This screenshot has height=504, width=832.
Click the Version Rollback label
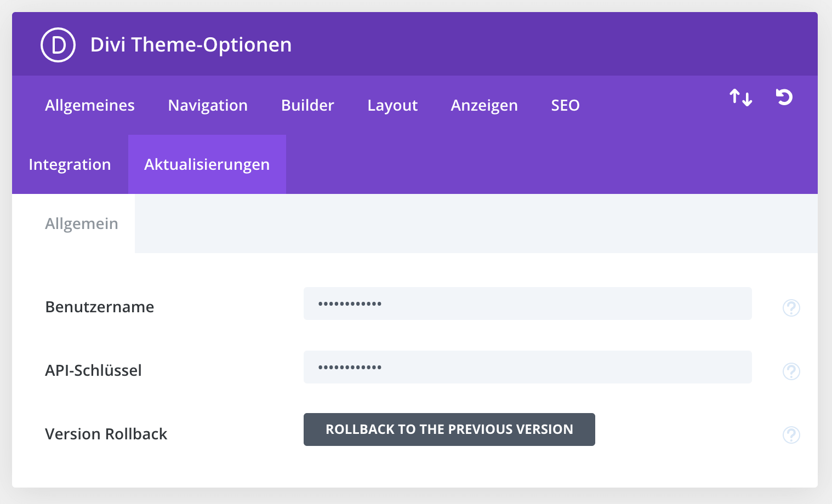click(106, 434)
